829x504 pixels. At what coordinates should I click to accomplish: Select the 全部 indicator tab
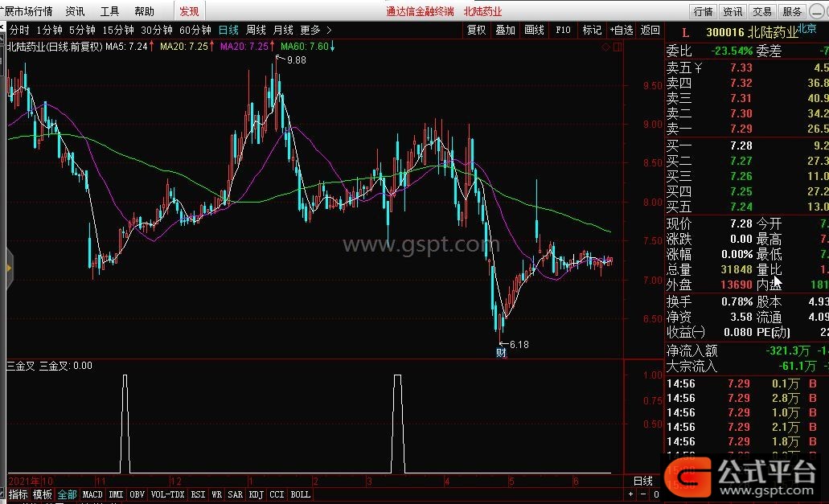point(68,494)
